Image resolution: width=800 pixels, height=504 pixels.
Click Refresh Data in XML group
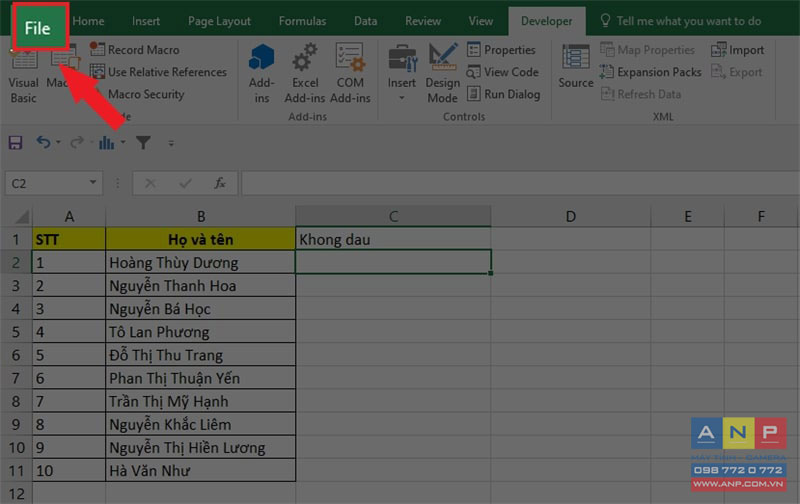click(x=641, y=94)
